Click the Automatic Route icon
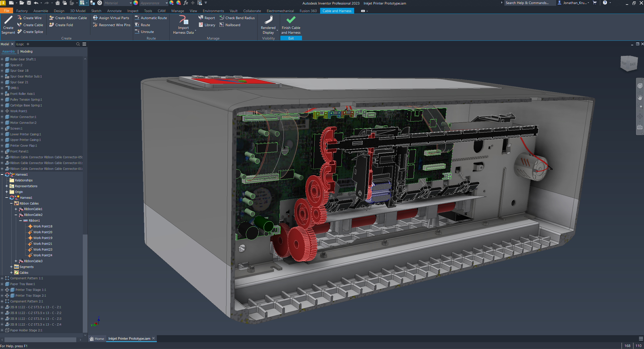Image resolution: width=644 pixels, height=349 pixels. (x=137, y=18)
